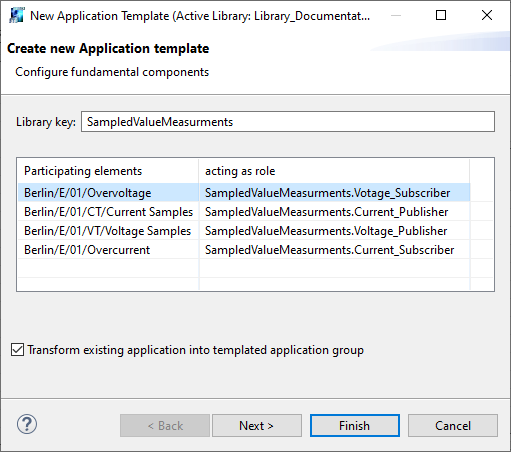The width and height of the screenshot is (511, 452).
Task: Cancel the new application template dialog
Action: (453, 426)
